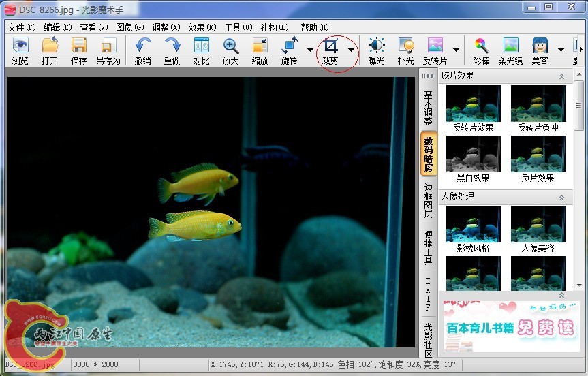The height and width of the screenshot is (376, 588).
Task: Expand the 裁剪 dropdown arrow
Action: click(351, 50)
